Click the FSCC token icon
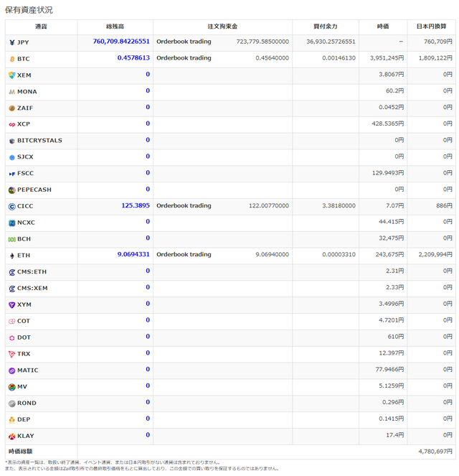Screen dimensions: 459x476 [x=11, y=174]
